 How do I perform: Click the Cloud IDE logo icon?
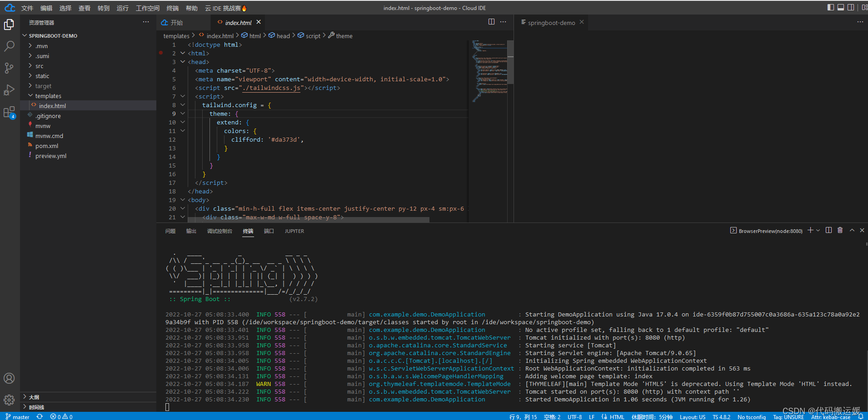pos(10,8)
